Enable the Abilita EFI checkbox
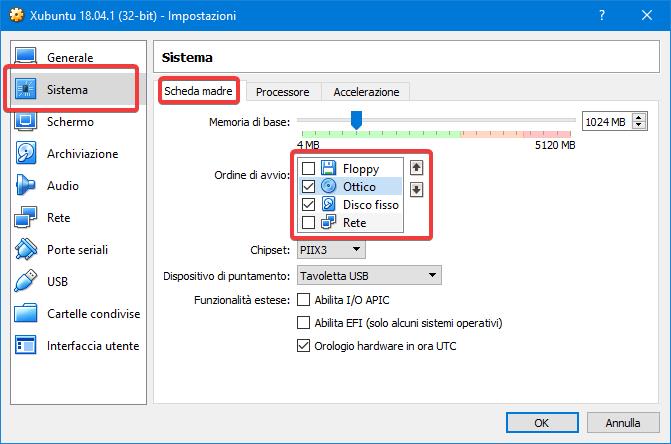 click(x=303, y=322)
